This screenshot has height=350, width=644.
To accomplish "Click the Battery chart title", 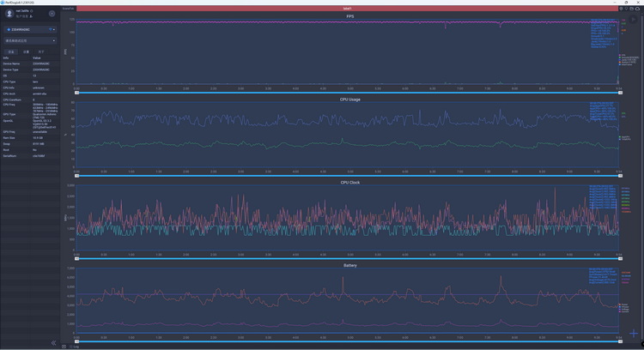I will pyautogui.click(x=350, y=265).
